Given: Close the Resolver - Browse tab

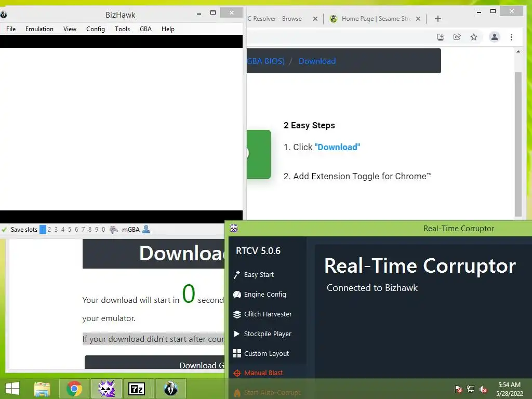Looking at the screenshot, I should tap(315, 19).
